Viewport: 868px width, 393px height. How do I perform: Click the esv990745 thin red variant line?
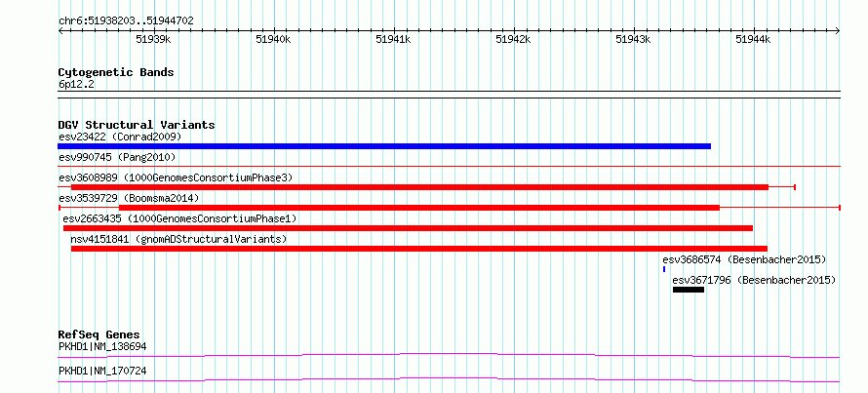(449, 166)
